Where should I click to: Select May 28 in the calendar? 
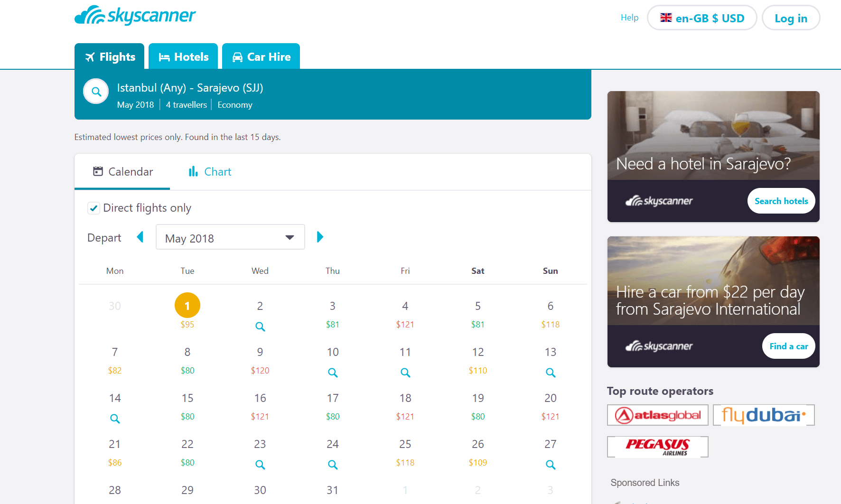pos(115,490)
